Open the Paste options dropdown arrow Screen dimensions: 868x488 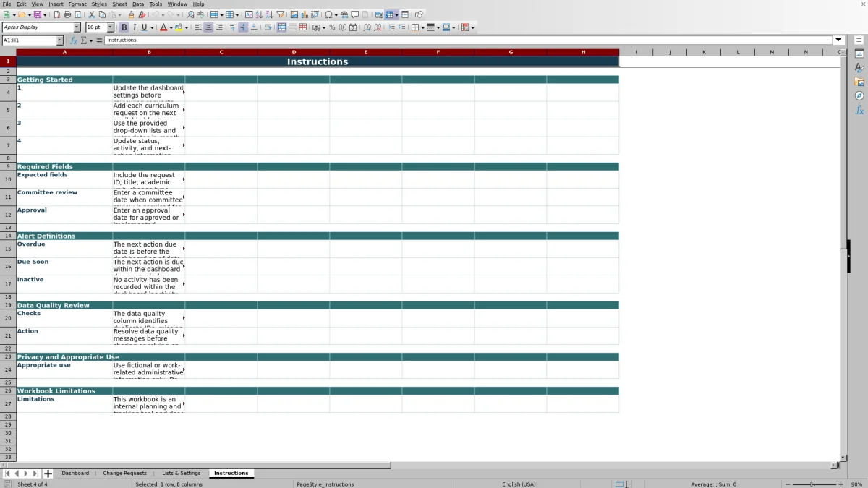point(119,14)
